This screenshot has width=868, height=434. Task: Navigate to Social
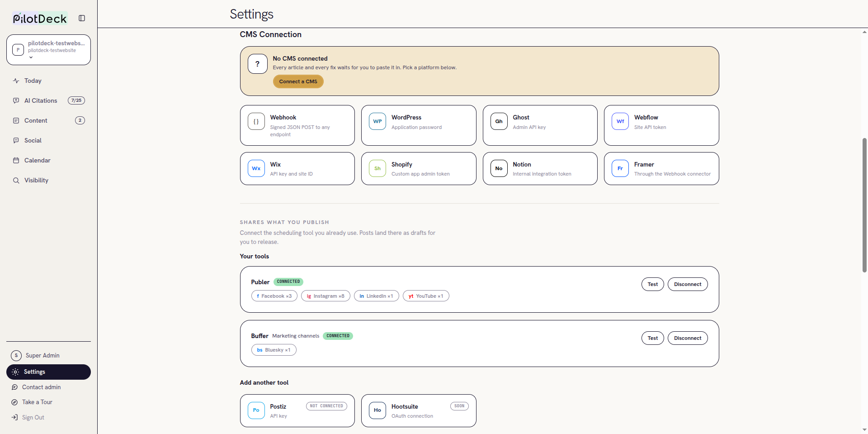(48, 140)
